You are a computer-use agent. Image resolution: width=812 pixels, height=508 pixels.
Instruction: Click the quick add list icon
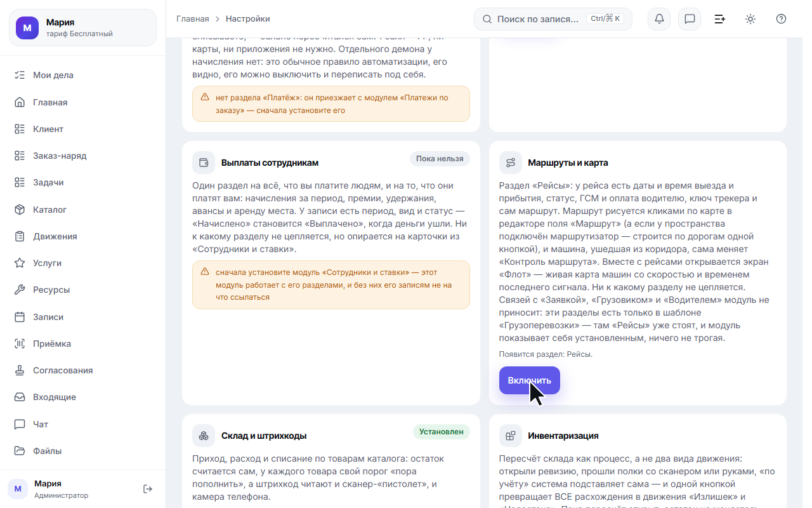[x=720, y=19]
